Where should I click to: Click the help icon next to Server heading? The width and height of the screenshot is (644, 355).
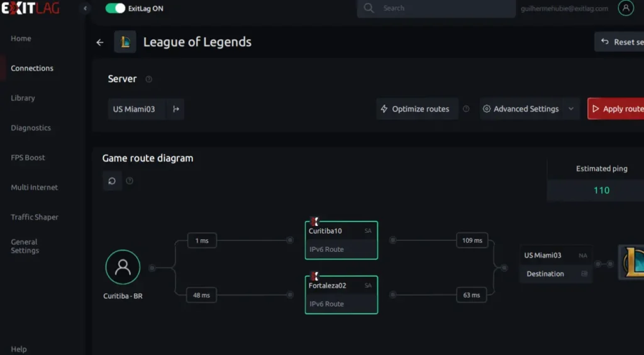149,79
